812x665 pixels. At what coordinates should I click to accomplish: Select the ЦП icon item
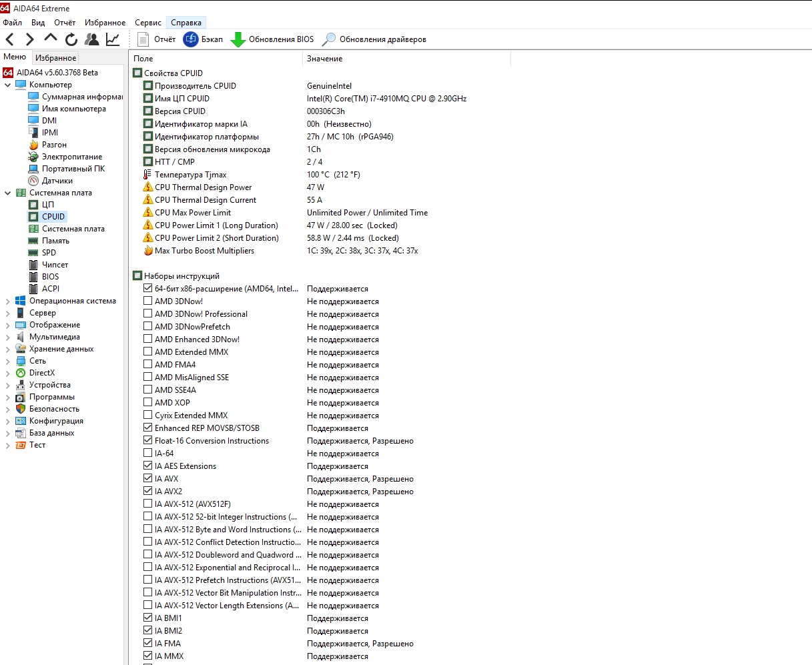(33, 205)
